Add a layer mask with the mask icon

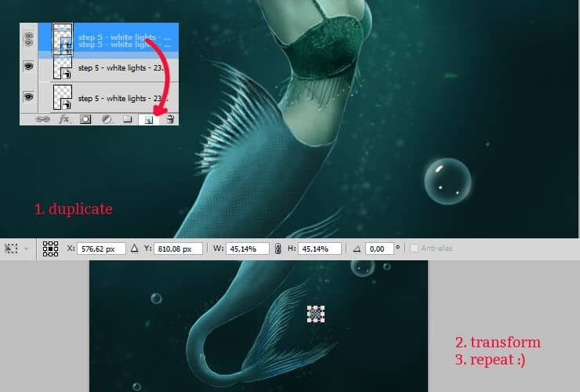(x=85, y=119)
